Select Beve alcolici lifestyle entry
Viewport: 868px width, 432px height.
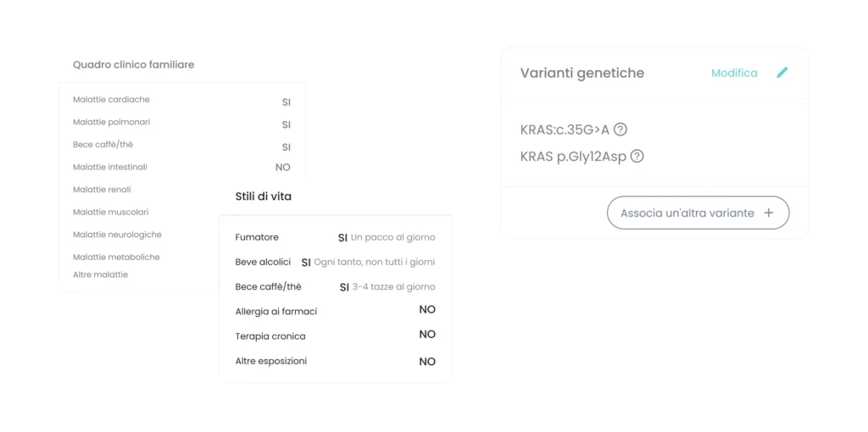click(x=335, y=263)
